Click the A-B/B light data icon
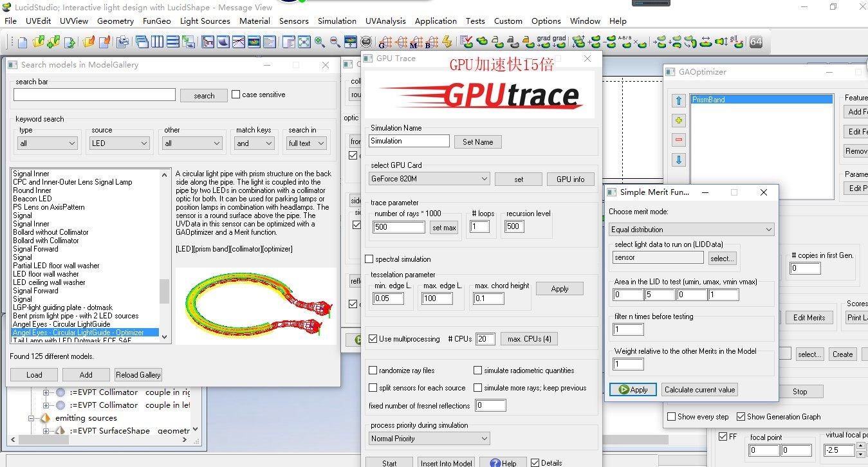 pyautogui.click(x=625, y=42)
